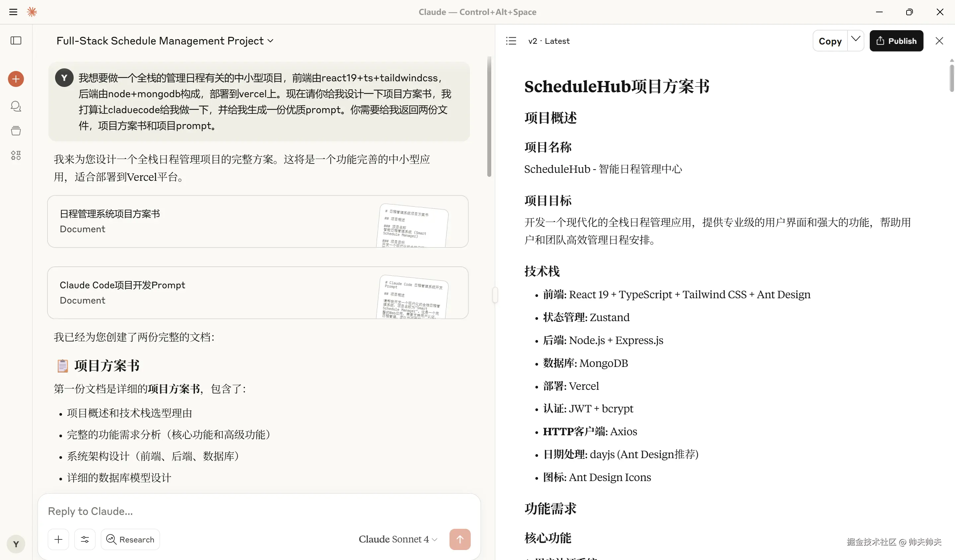Toggle the sidebar panel icon
The width and height of the screenshot is (955, 560).
pyautogui.click(x=16, y=40)
